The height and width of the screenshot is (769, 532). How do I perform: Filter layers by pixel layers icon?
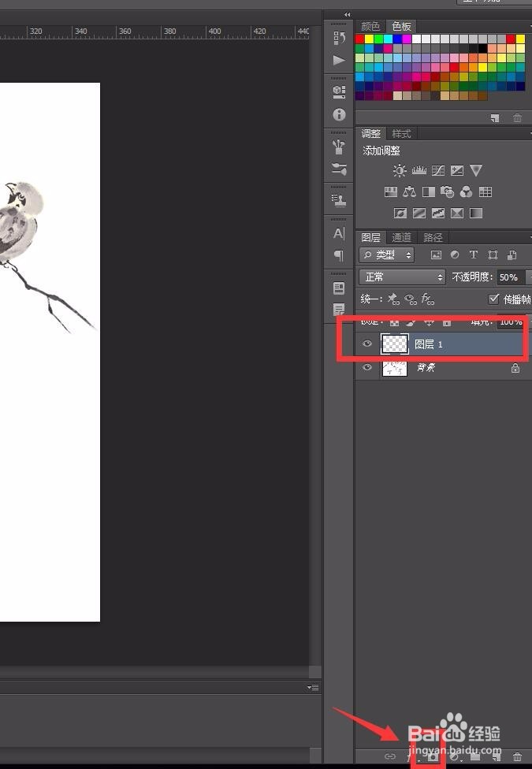coord(436,254)
